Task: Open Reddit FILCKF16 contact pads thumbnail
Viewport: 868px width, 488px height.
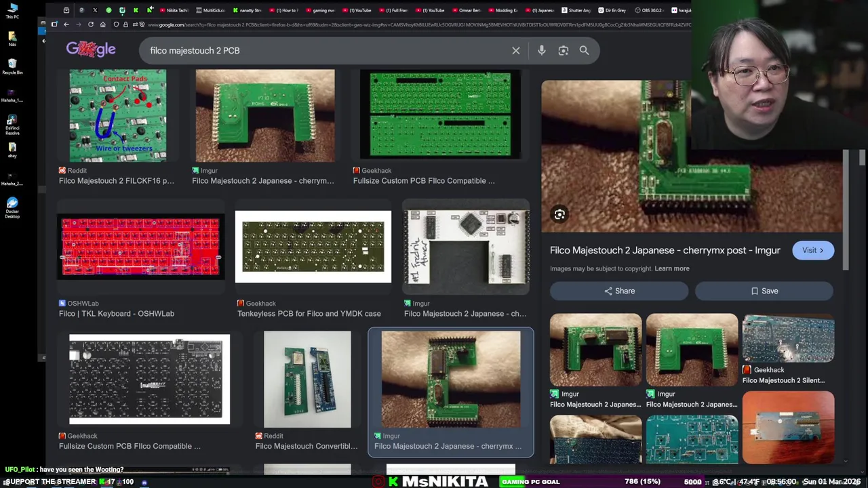Action: (117, 115)
